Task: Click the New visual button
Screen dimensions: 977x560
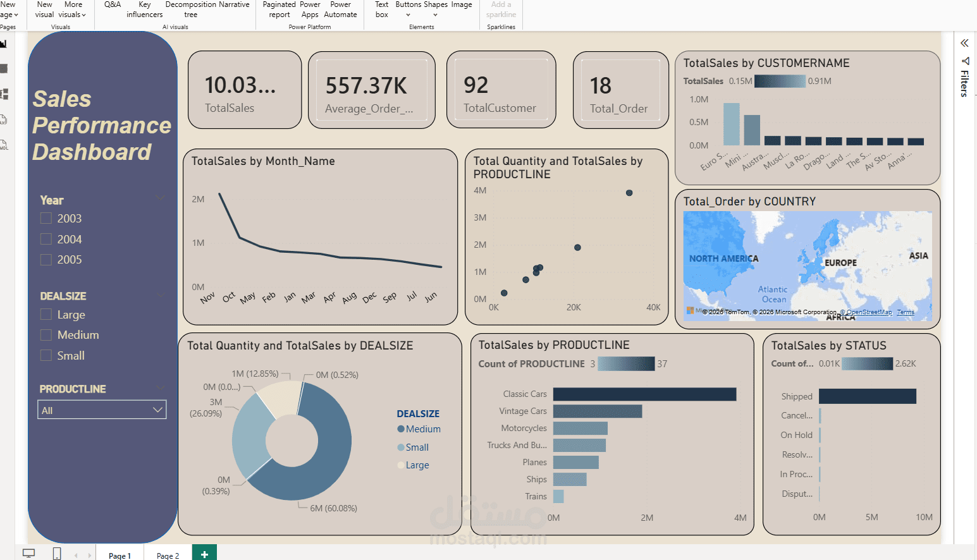Action: coord(44,9)
